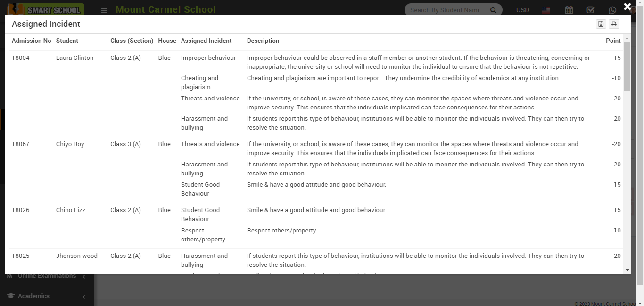This screenshot has width=644, height=306.
Task: Click the Smart School logo
Action: point(46,9)
